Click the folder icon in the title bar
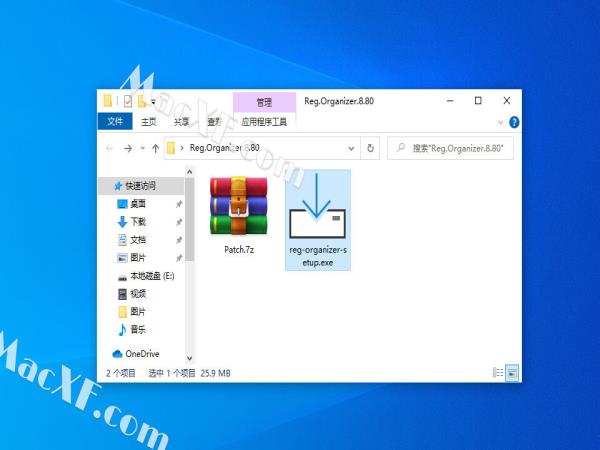 (x=108, y=101)
